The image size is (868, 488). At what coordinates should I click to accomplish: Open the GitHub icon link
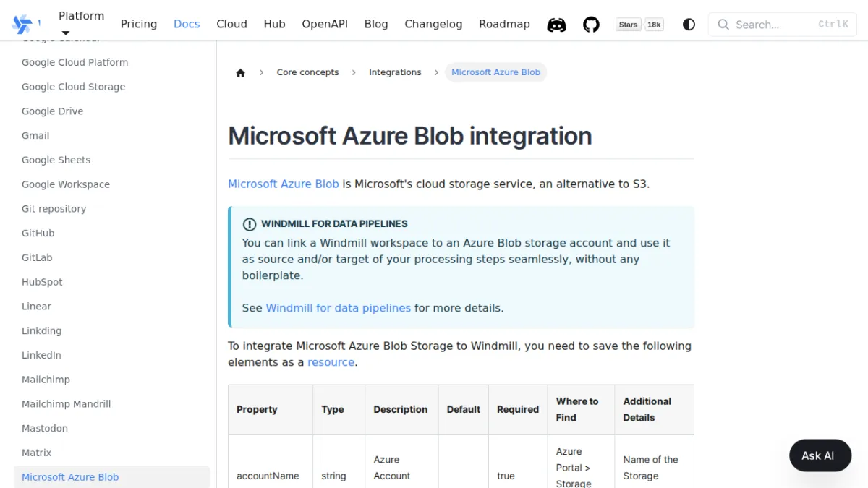tap(592, 25)
